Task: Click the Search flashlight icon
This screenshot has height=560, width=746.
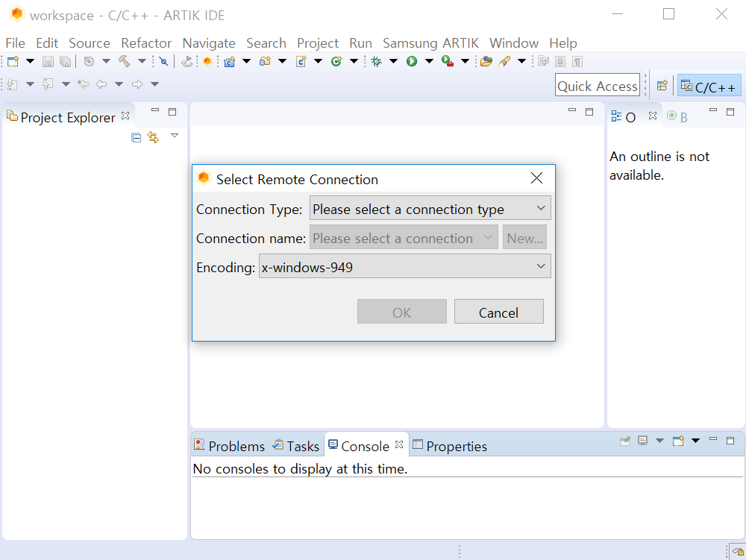Action: tap(504, 61)
